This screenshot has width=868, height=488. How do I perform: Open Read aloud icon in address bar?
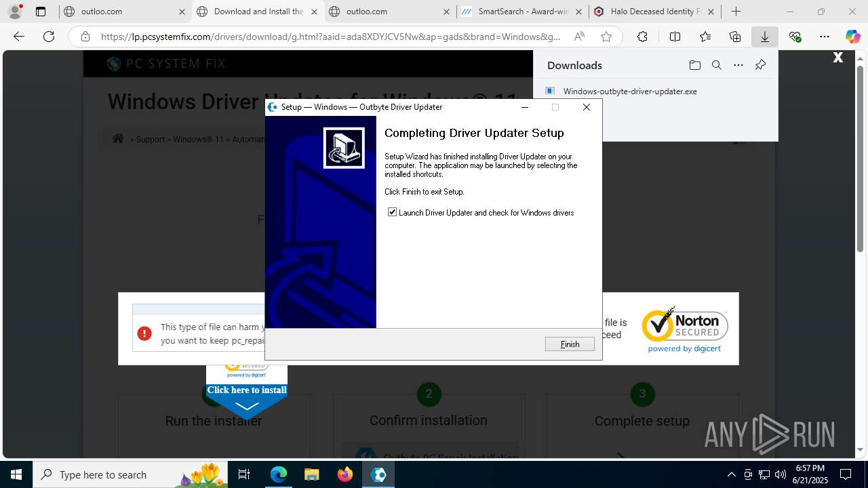[x=579, y=37]
